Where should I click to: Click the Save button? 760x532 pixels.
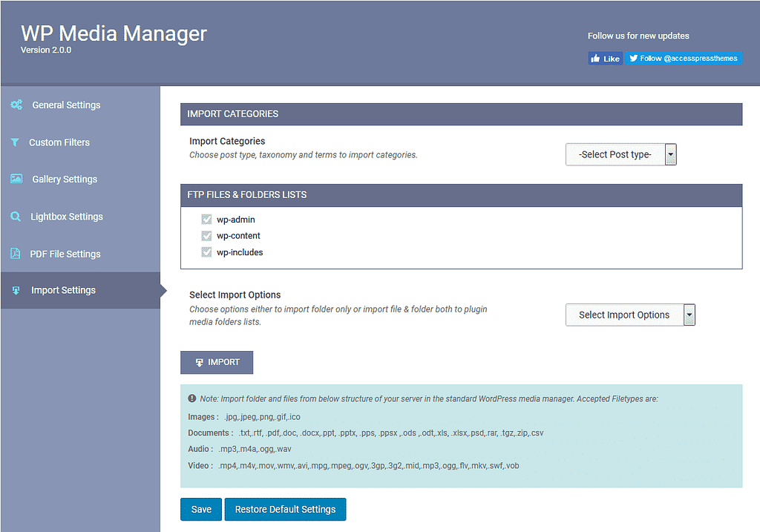(x=201, y=509)
